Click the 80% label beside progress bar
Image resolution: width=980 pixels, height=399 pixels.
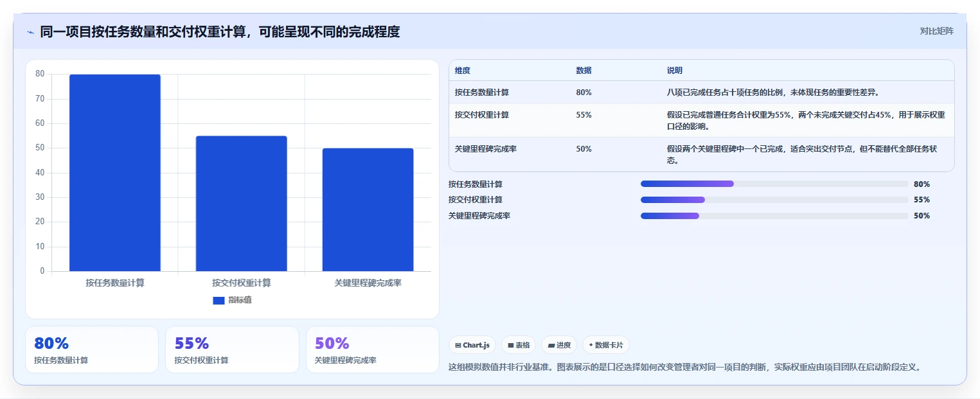pos(922,184)
